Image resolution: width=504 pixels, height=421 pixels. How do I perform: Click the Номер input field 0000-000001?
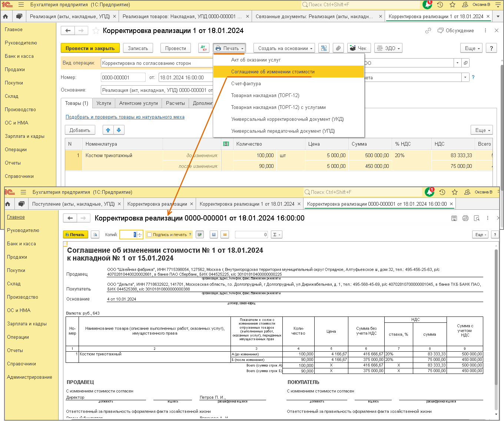pos(123,77)
